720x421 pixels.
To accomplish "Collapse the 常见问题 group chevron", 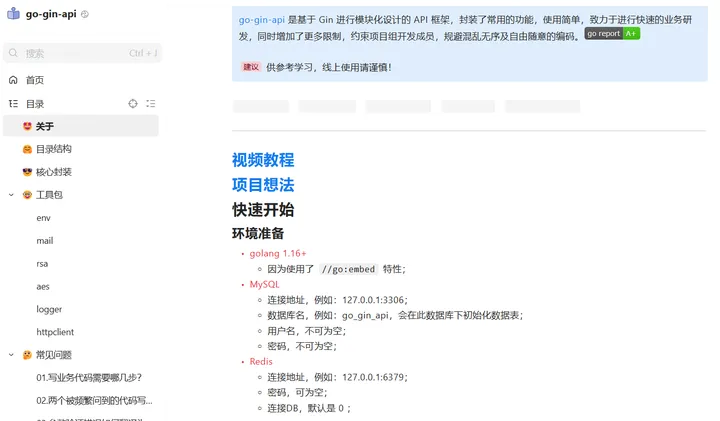I will (x=11, y=355).
